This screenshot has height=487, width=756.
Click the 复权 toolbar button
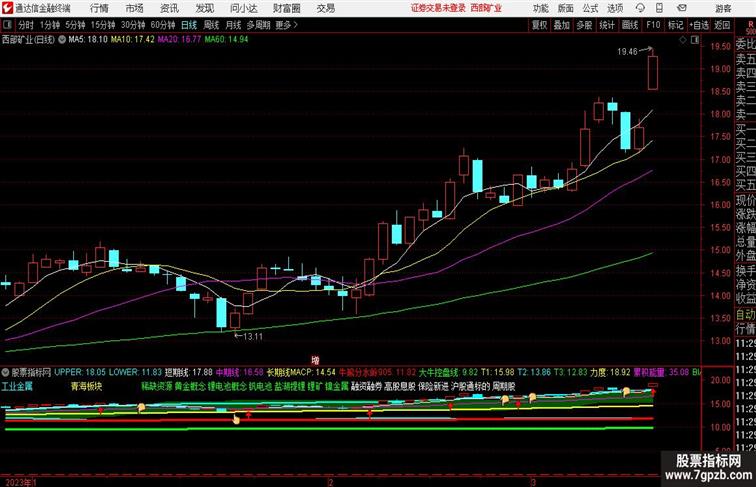[539, 25]
